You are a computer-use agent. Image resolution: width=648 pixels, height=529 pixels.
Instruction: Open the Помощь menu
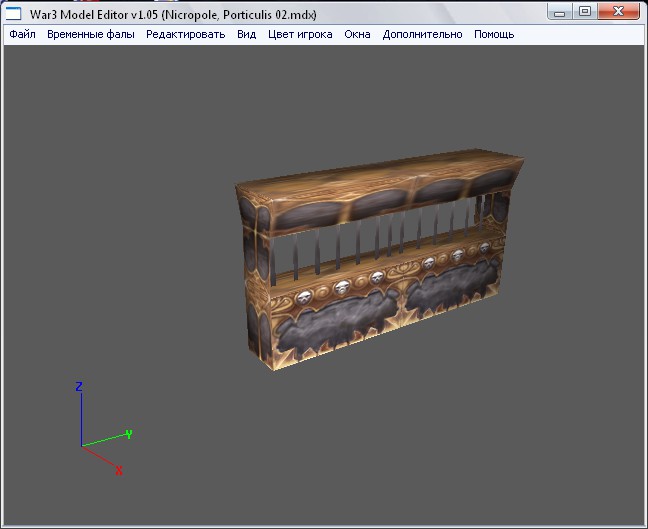(x=494, y=34)
